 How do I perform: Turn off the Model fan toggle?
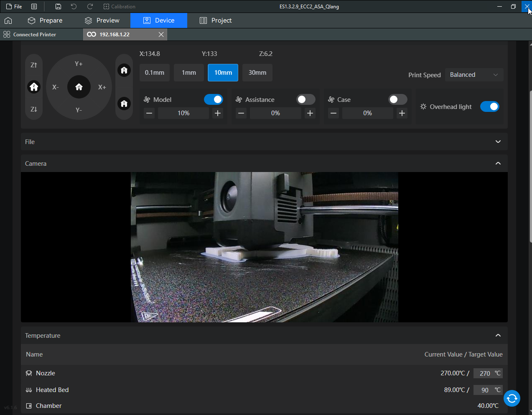click(x=214, y=99)
